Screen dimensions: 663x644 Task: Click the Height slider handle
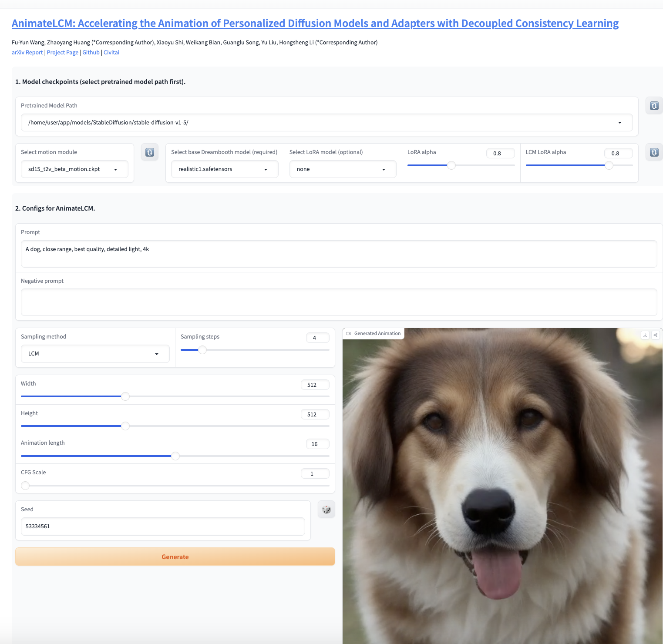point(125,426)
